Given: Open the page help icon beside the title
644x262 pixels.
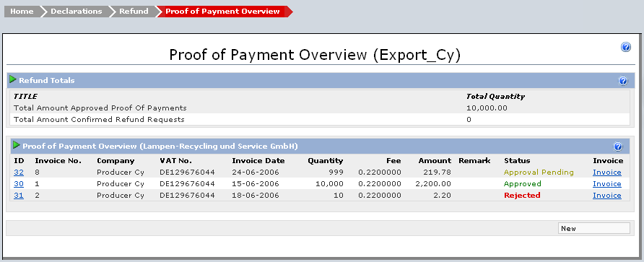Looking at the screenshot, I should coord(625,47).
